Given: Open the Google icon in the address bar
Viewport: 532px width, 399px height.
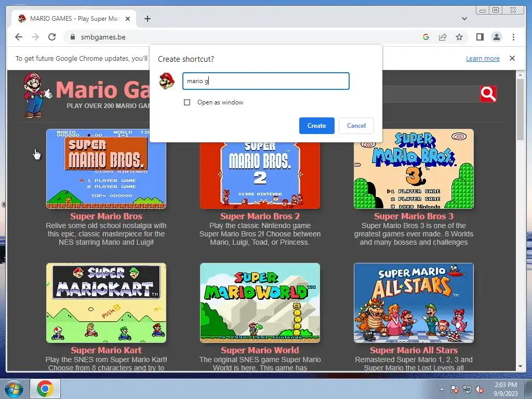Looking at the screenshot, I should 426,37.
